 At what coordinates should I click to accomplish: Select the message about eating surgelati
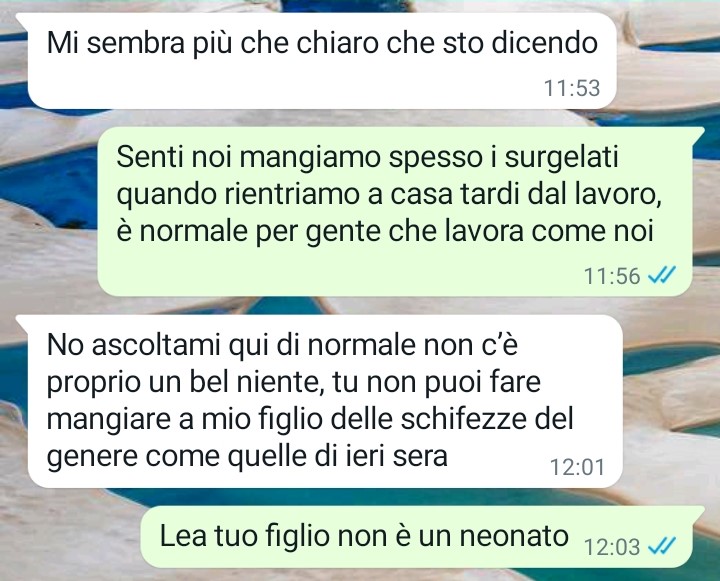[x=395, y=211]
